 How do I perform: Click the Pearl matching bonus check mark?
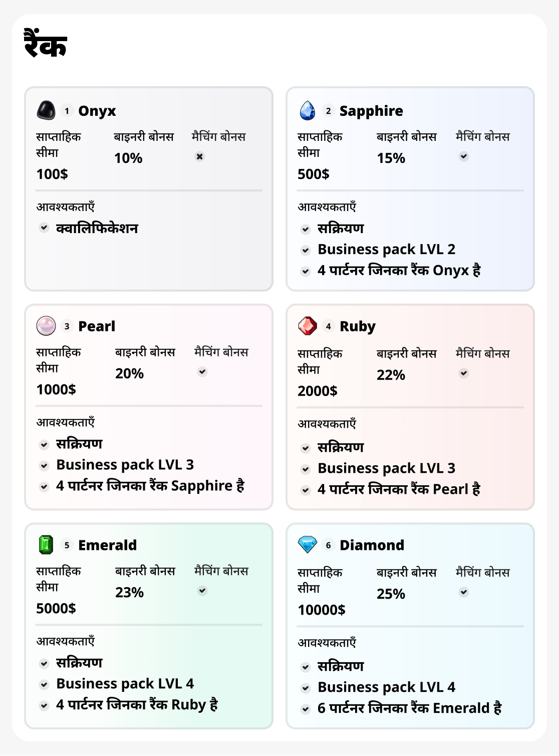(x=202, y=372)
